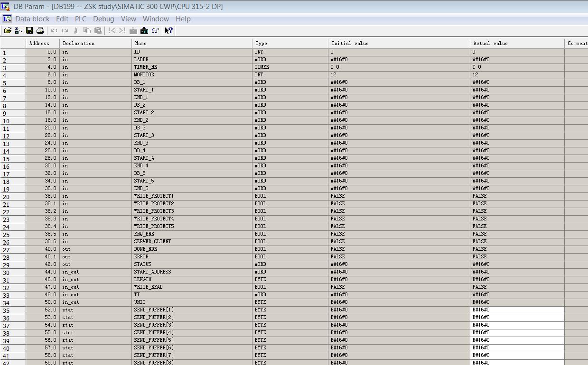Click the name cell 'WRITE_PROTECT1'
Screen dimensions: 588x365
(x=192, y=196)
